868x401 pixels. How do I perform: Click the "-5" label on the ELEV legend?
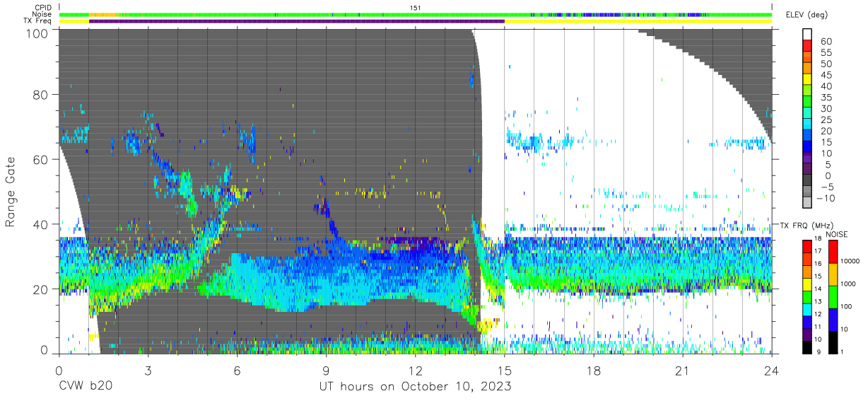(x=826, y=187)
